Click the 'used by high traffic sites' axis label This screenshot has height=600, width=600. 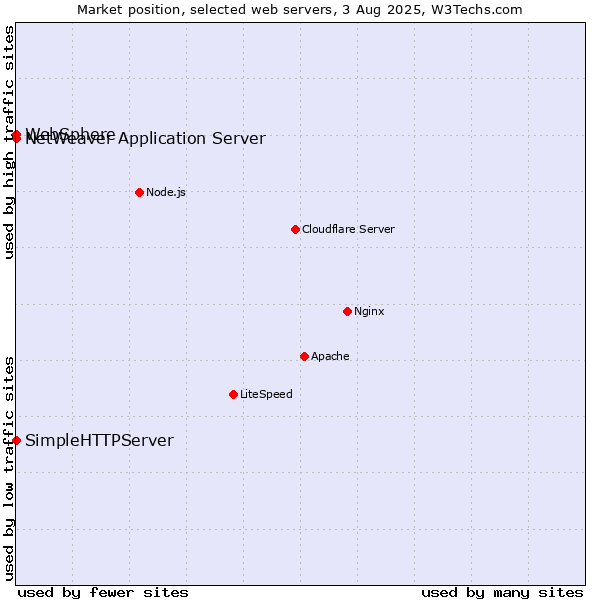9,142
